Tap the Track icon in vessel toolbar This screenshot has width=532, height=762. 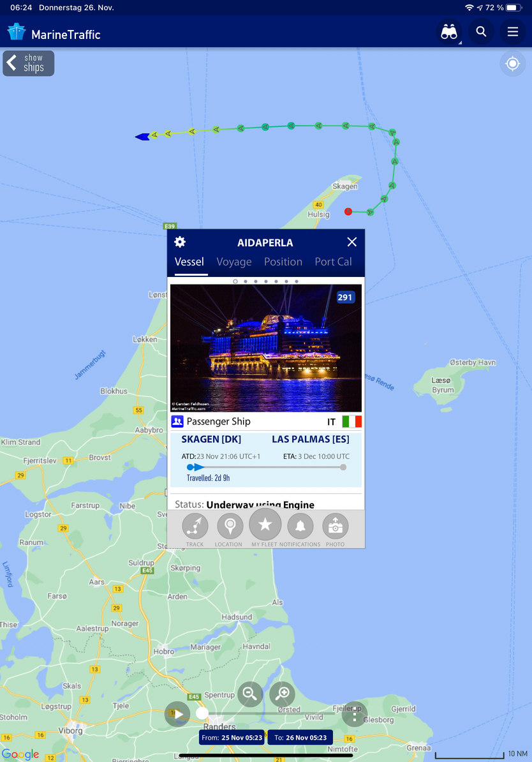pos(195,527)
